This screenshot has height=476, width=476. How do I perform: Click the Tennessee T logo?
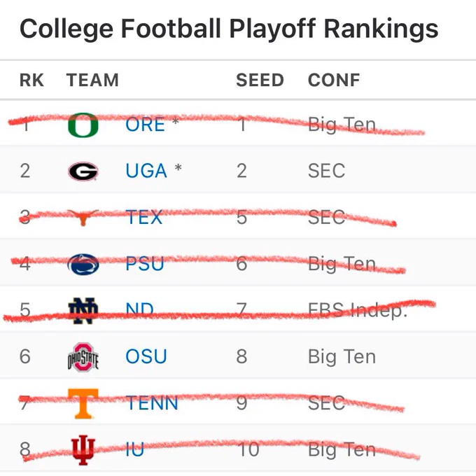tap(83, 403)
